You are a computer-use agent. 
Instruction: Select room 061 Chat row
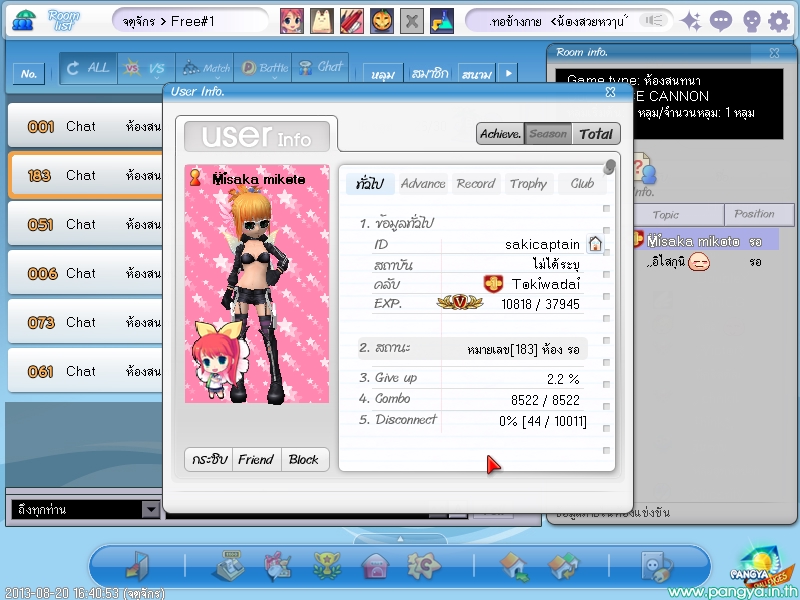coord(86,371)
